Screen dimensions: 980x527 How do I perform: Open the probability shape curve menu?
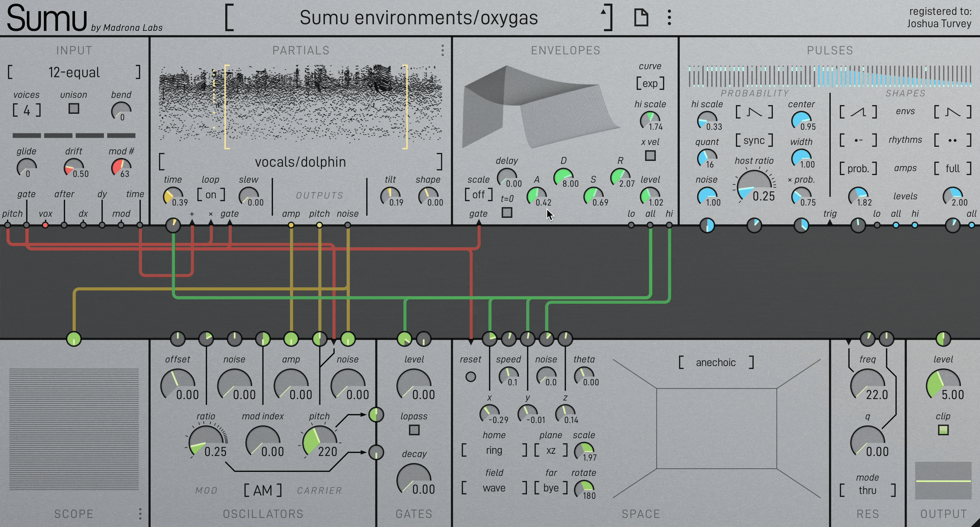coord(754,112)
